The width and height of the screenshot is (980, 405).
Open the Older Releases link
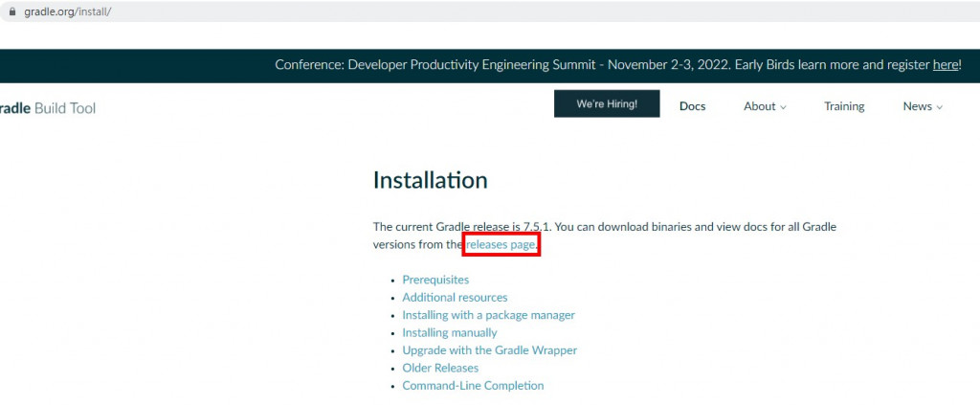pyautogui.click(x=440, y=368)
